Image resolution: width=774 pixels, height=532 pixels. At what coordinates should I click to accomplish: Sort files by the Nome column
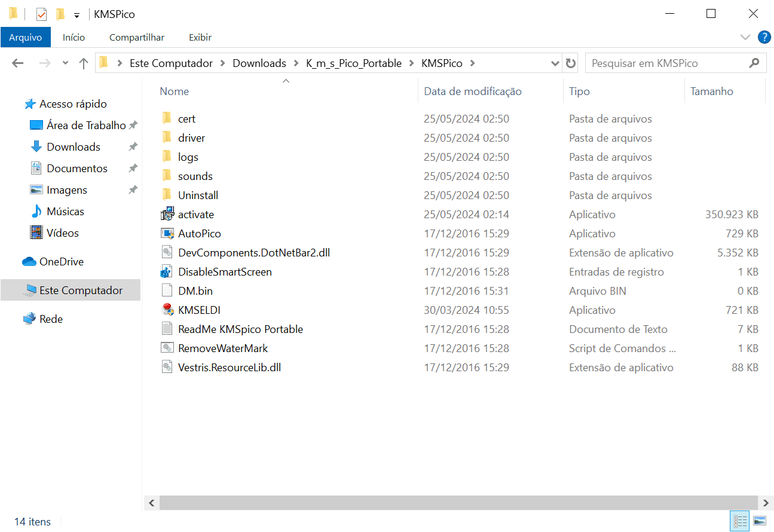pos(175,91)
